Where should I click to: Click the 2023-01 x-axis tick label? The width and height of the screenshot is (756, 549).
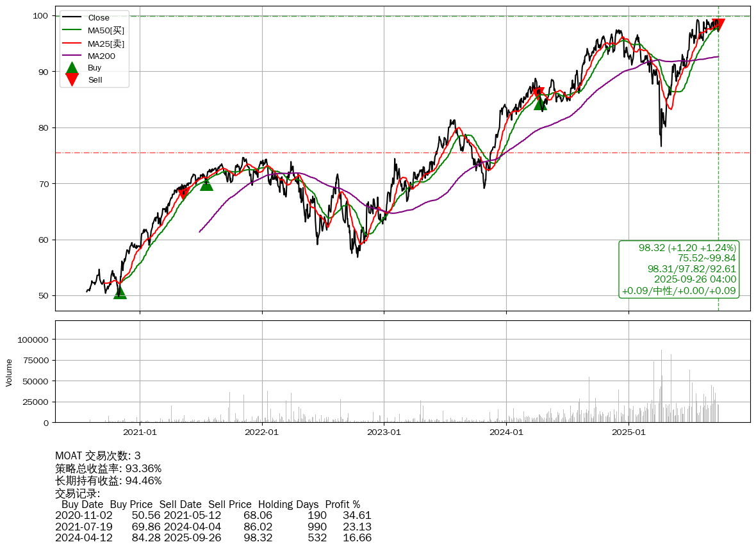coord(384,432)
